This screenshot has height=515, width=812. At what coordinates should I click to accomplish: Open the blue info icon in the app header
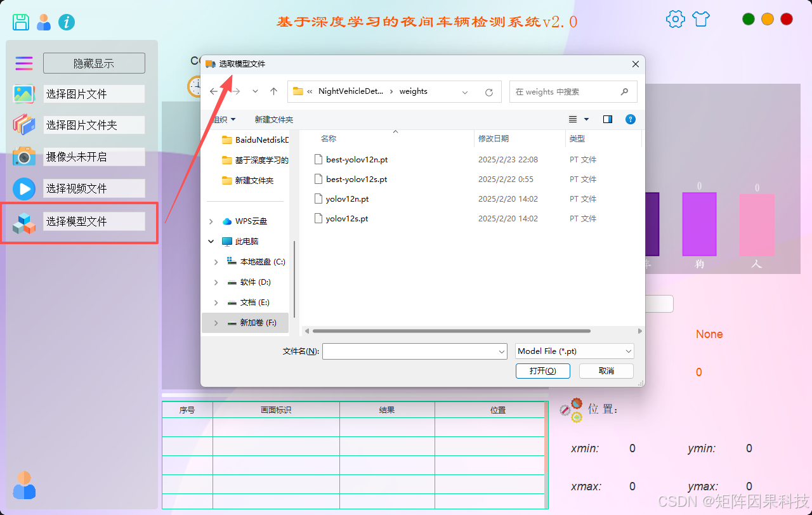[x=67, y=22]
